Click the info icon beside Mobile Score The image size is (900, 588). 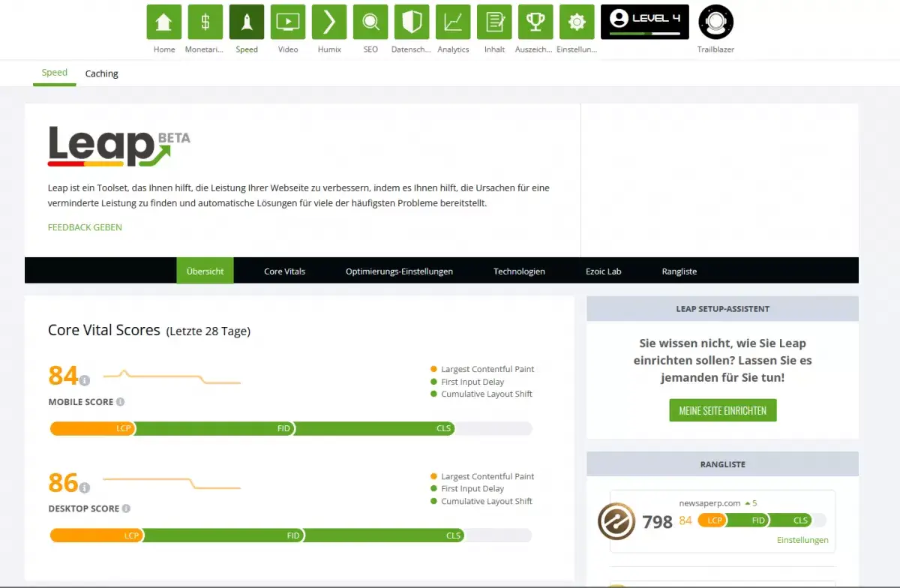tap(121, 402)
